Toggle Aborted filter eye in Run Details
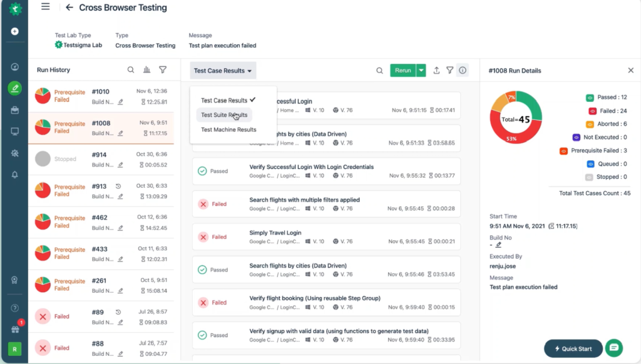Screen dimensions: 641x364 coord(590,124)
